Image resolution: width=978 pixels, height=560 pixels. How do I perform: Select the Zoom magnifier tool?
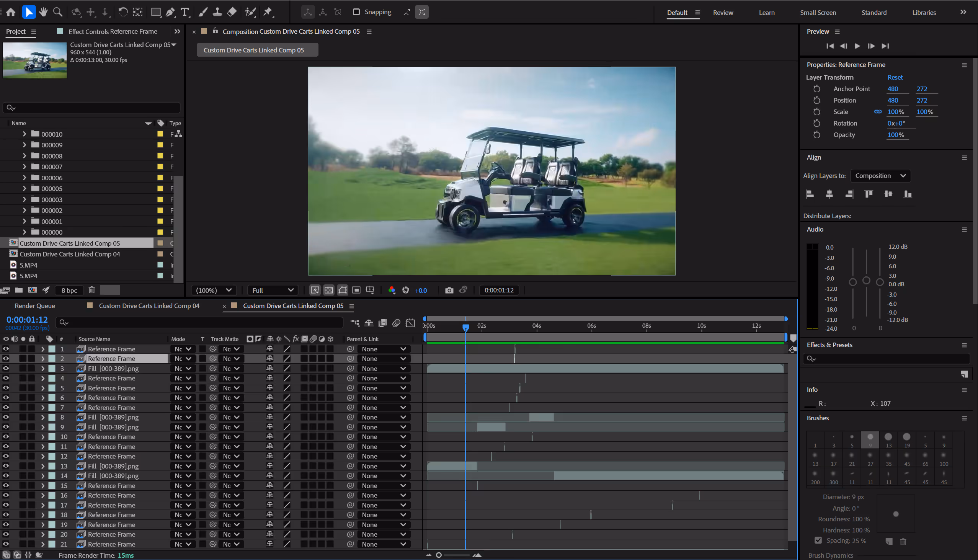coord(58,12)
